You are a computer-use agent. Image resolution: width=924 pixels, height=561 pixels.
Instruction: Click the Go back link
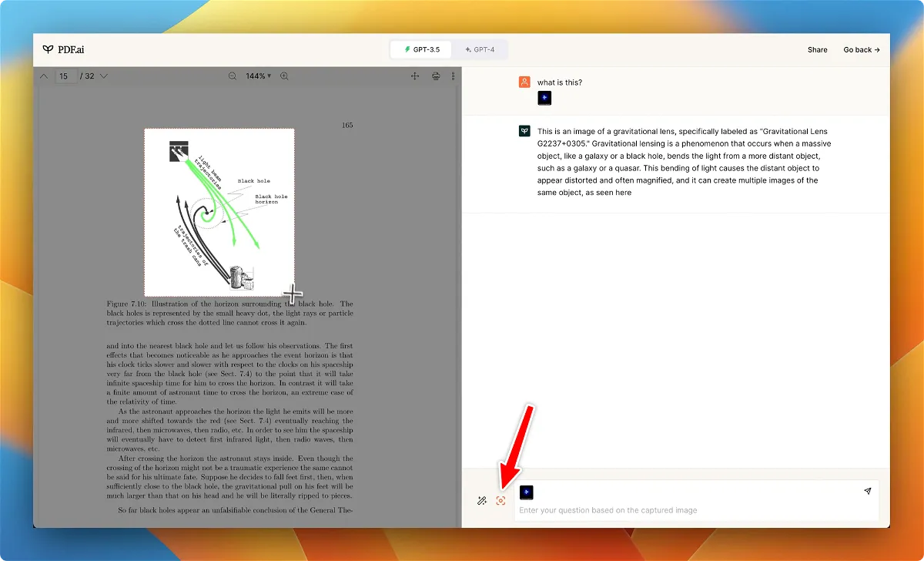click(861, 49)
